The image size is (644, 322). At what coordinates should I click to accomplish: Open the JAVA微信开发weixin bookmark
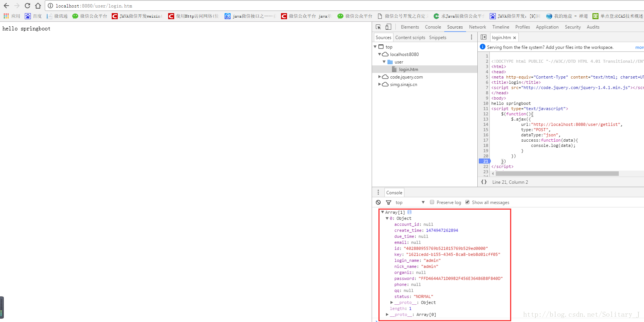137,16
